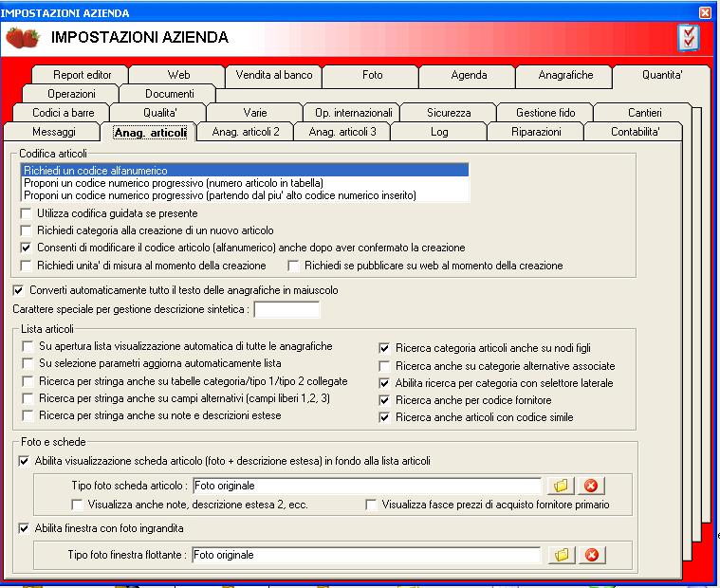The height and width of the screenshot is (588, 720).
Task: Open the Riparazioni tab
Action: click(536, 132)
